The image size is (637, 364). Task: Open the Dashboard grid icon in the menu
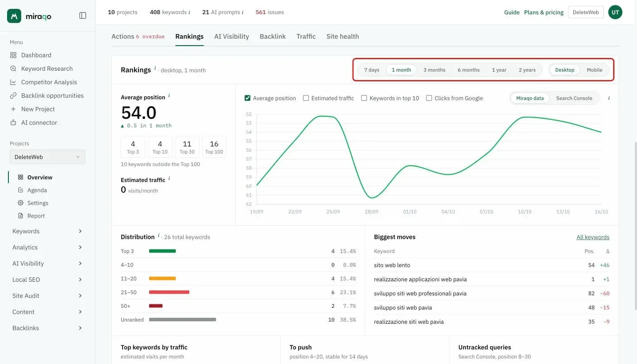pyautogui.click(x=13, y=55)
